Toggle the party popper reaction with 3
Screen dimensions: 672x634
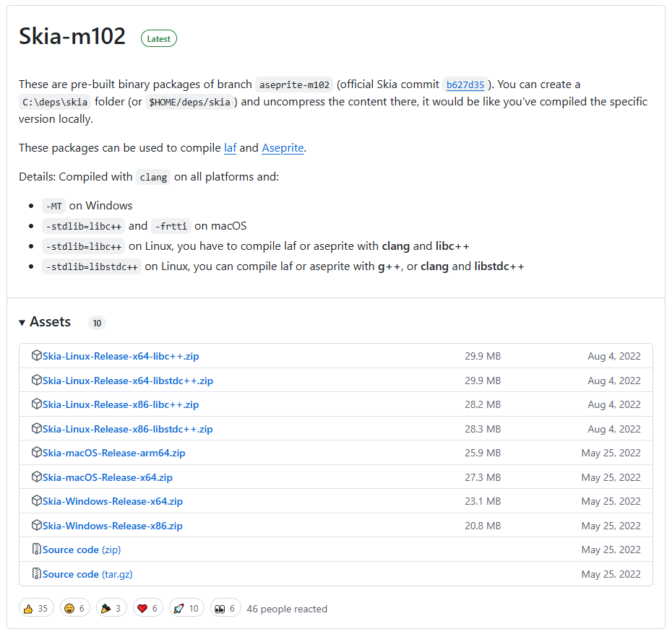111,608
